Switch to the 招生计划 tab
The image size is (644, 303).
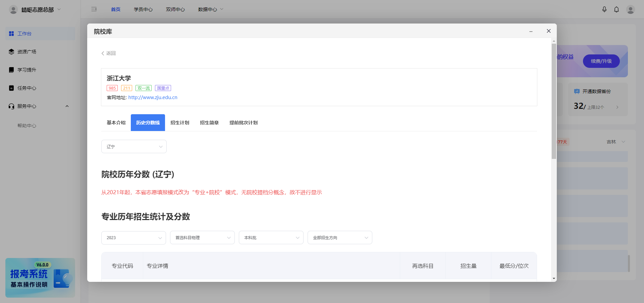[180, 122]
